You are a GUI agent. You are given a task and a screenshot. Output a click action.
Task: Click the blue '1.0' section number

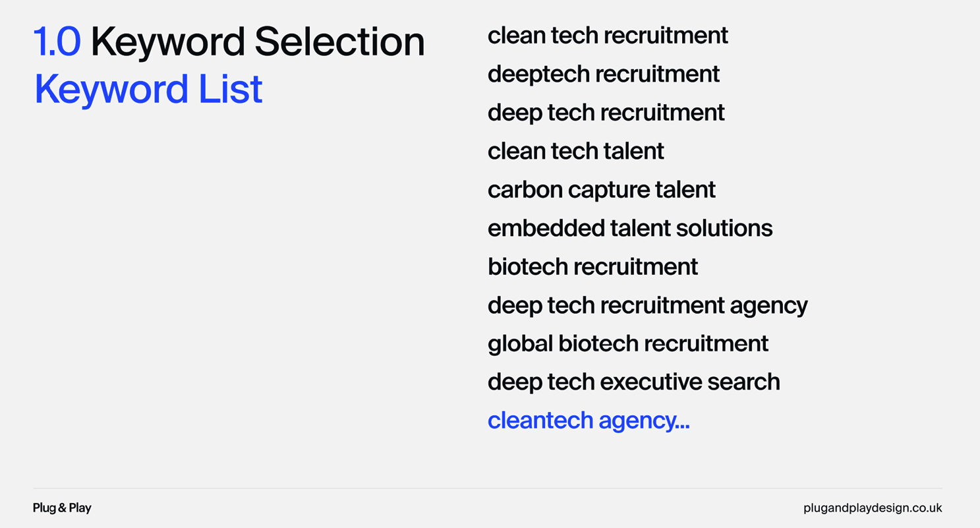(x=57, y=42)
